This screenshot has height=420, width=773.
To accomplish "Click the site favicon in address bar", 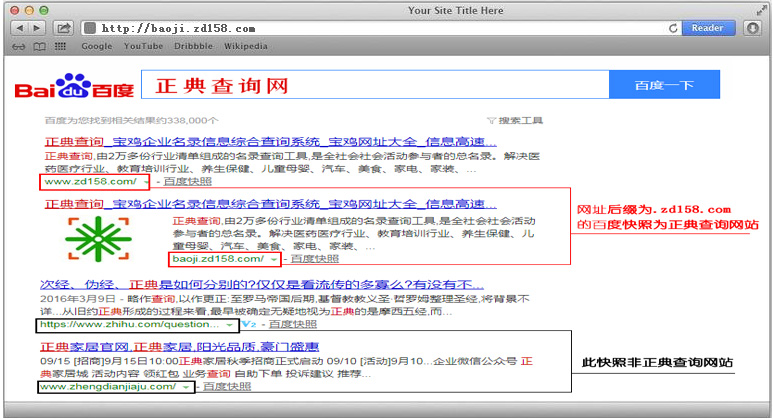I will click(x=90, y=28).
